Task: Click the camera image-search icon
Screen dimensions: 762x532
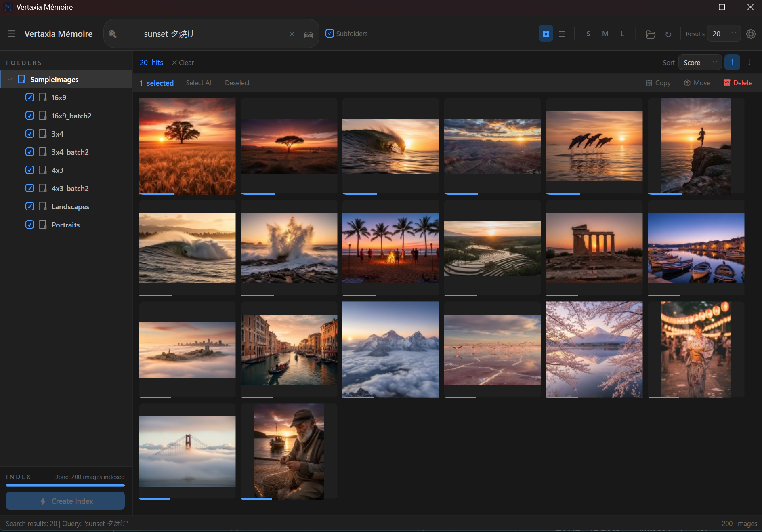Action: pos(308,35)
